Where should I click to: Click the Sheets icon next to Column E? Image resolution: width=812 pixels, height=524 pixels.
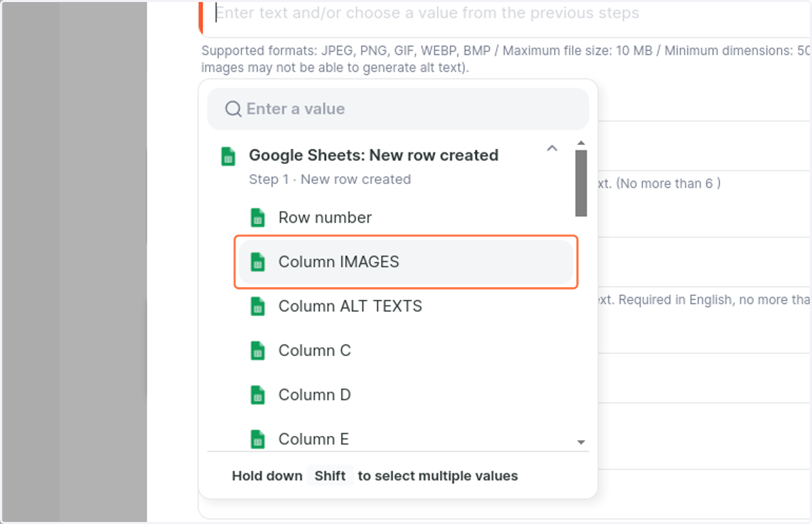click(257, 439)
